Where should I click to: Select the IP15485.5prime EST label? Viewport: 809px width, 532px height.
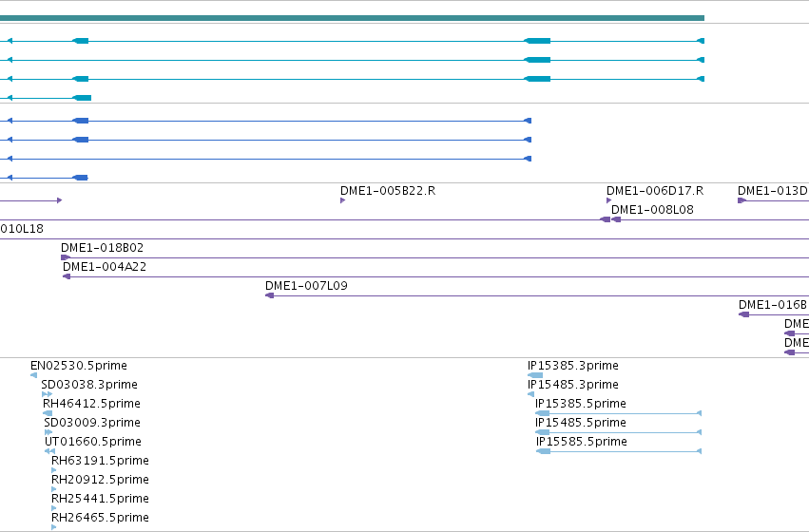tap(581, 423)
